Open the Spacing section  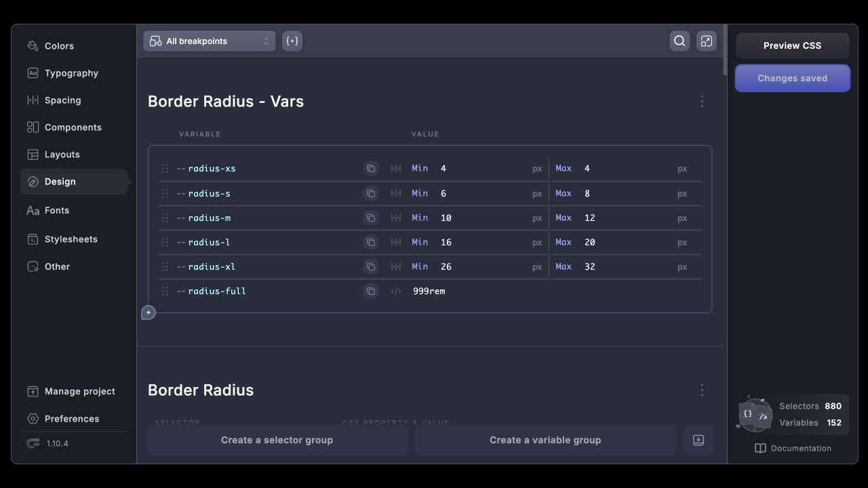74,100
